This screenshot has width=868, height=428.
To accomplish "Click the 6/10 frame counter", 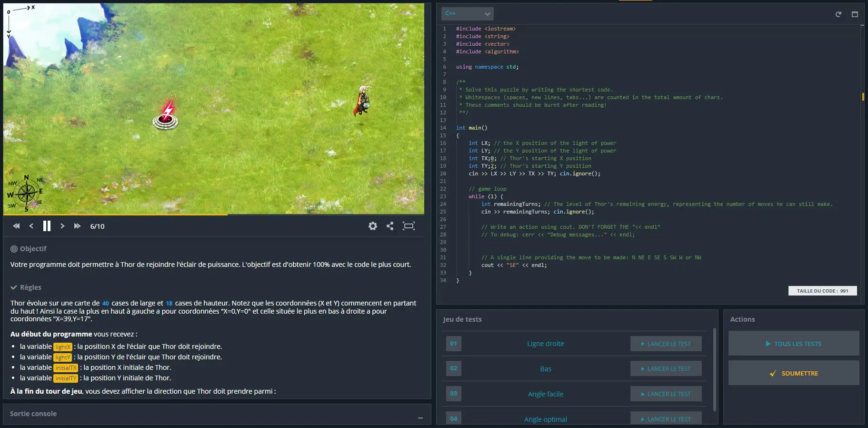I will [x=97, y=226].
